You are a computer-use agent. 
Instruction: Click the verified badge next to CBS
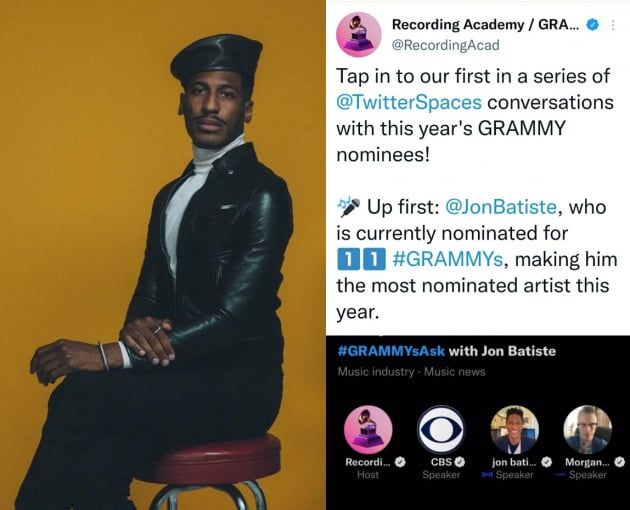pyautogui.click(x=460, y=462)
